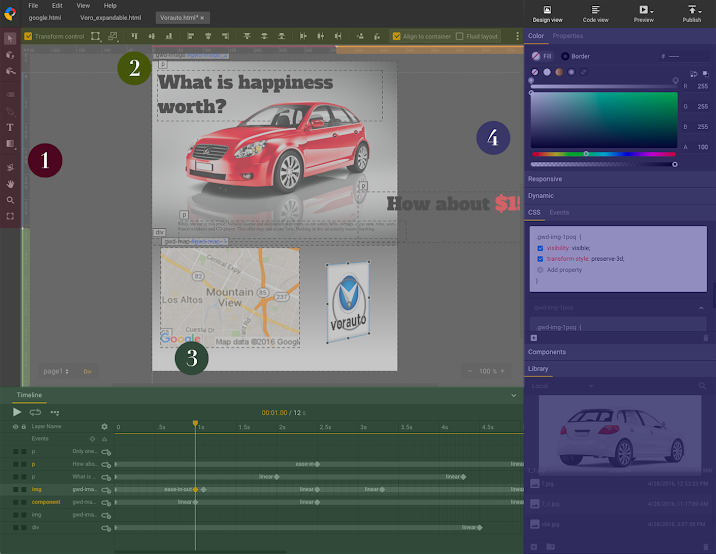Click in the color saturation picker field

604,120
